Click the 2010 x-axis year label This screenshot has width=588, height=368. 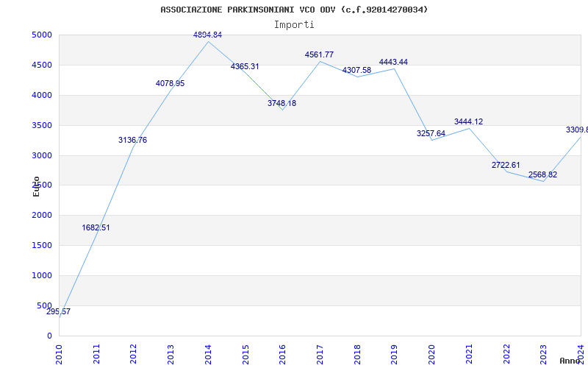(60, 354)
